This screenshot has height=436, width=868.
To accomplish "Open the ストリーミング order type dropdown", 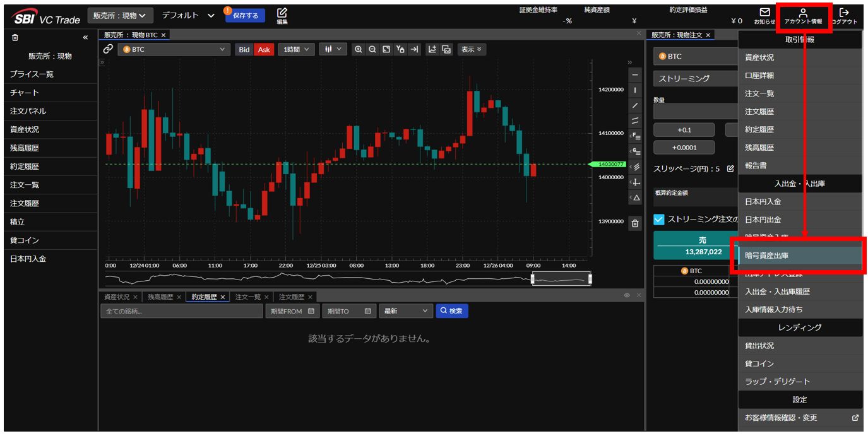I will coord(696,78).
